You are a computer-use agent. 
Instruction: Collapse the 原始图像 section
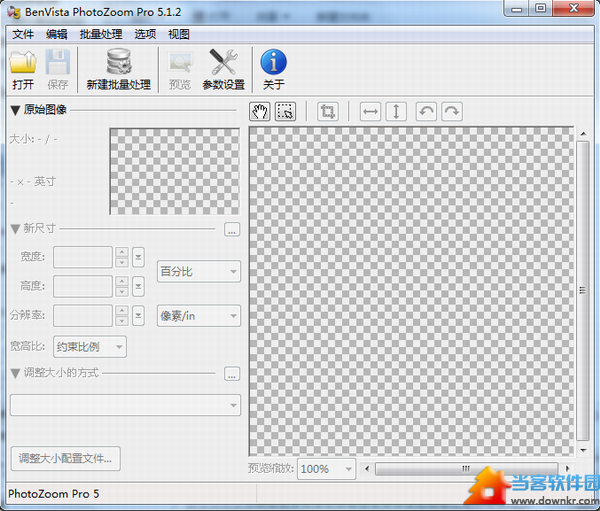(15, 111)
